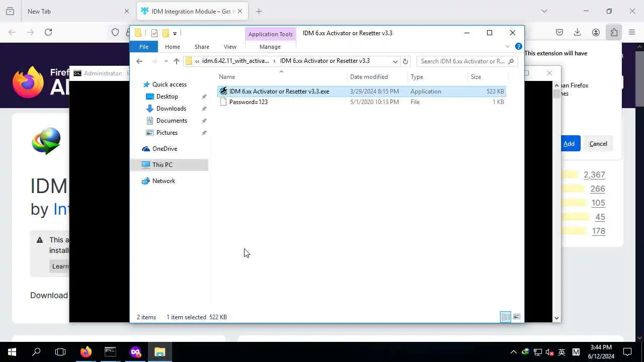Switch to File Explorer from the taskbar
Screen dimensions: 644x362
[159, 352]
